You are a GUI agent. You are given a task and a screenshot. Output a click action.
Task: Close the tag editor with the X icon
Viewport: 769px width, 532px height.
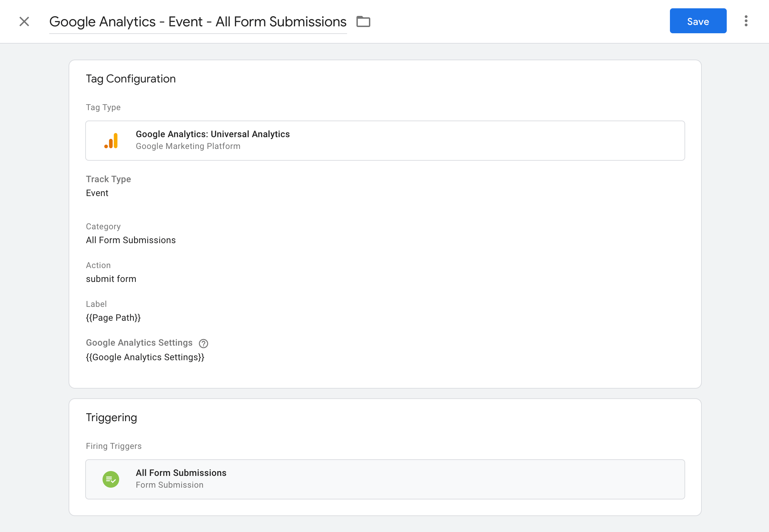click(x=24, y=21)
